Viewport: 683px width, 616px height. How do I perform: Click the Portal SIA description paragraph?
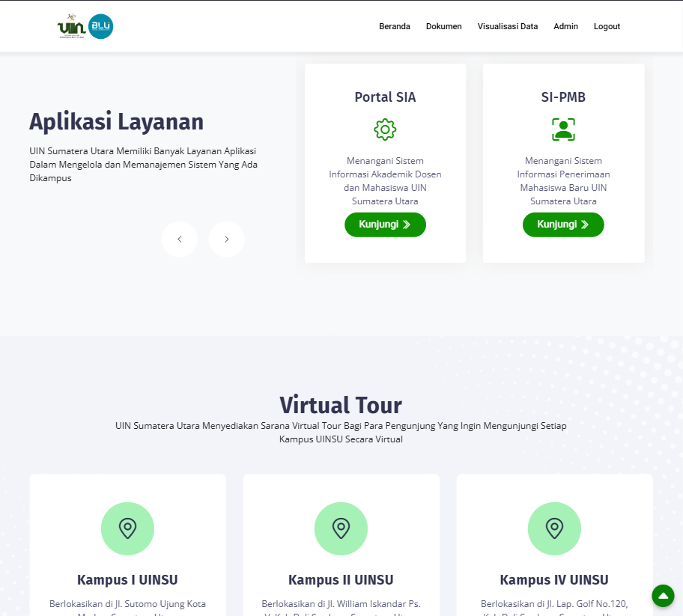point(385,180)
